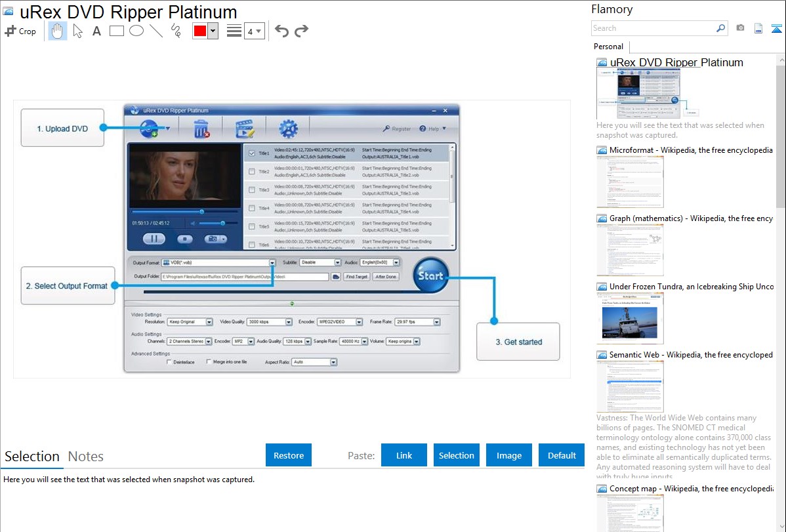Click Register in uRex toolbar
The width and height of the screenshot is (786, 532).
coord(396,129)
